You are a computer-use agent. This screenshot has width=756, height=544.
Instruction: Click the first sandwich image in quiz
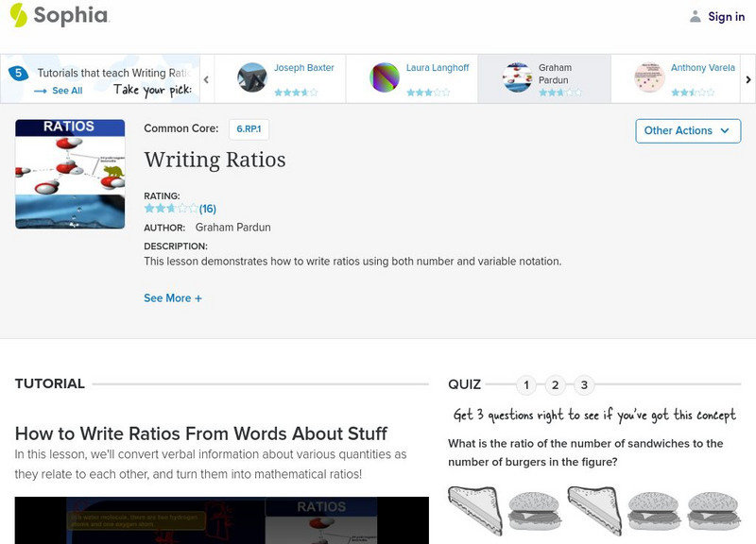[x=474, y=508]
